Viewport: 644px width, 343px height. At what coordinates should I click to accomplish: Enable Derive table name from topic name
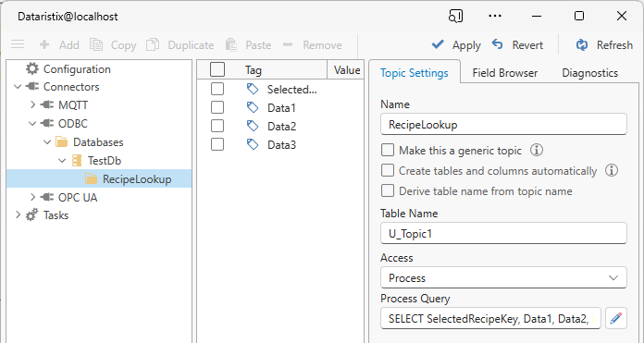(388, 190)
